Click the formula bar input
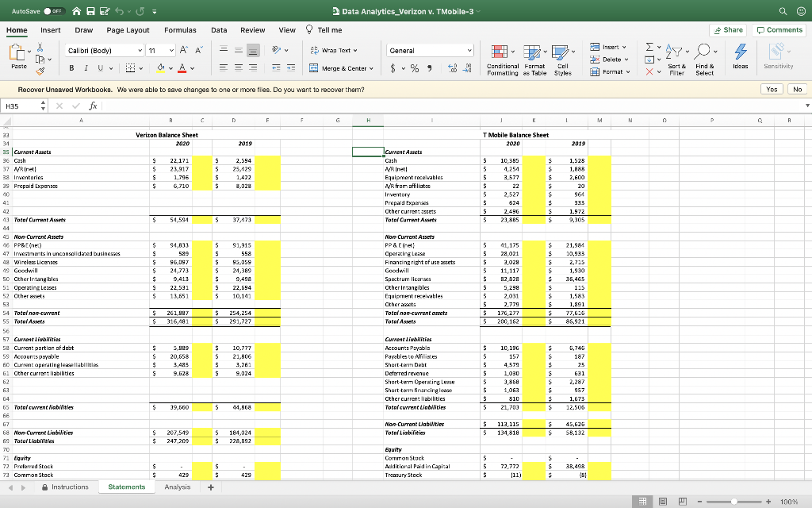This screenshot has height=508, width=812. 453,106
